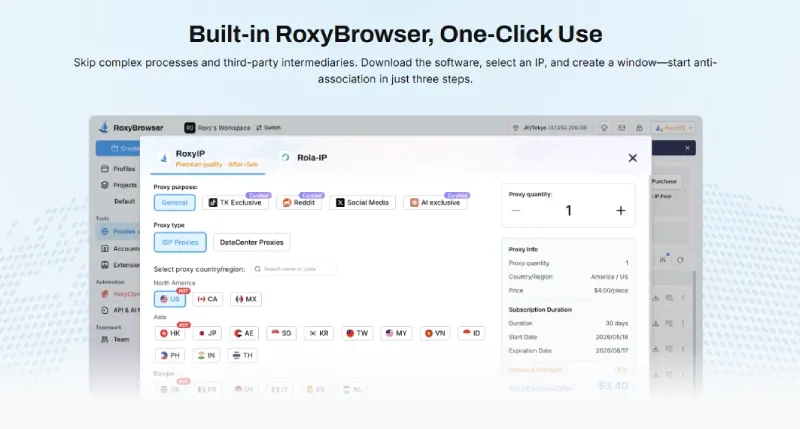This screenshot has width=800, height=429.
Task: Select the IN country option
Action: tap(207, 356)
